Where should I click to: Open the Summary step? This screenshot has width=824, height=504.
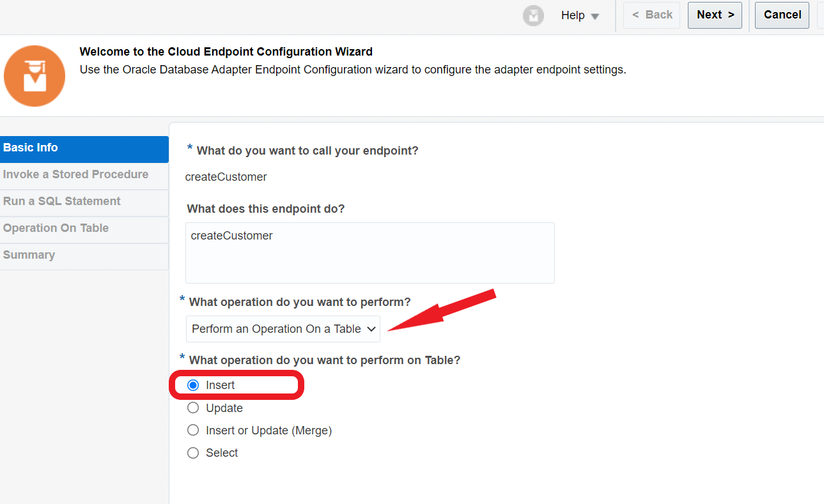tap(84, 256)
